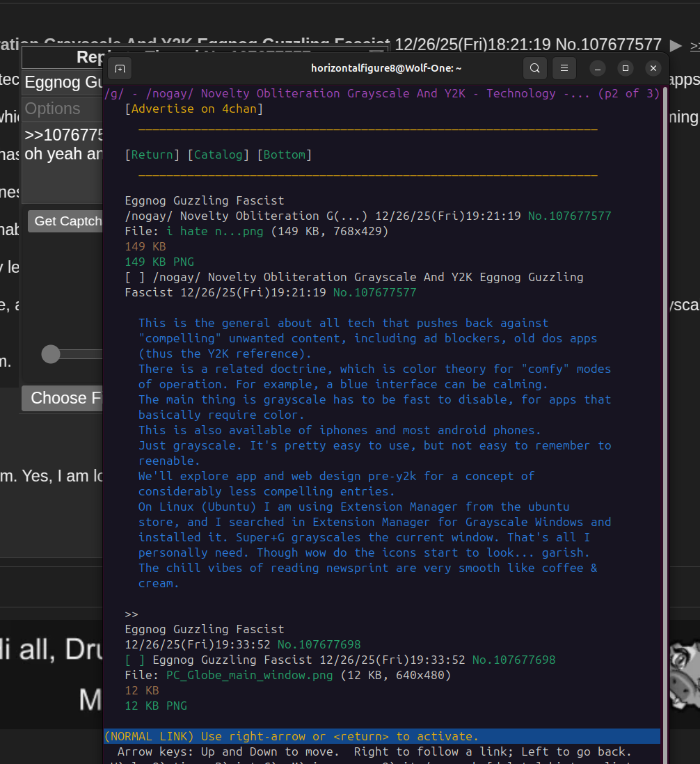The height and width of the screenshot is (764, 700).
Task: Follow the Advertise on 4chan link
Action: pos(194,109)
